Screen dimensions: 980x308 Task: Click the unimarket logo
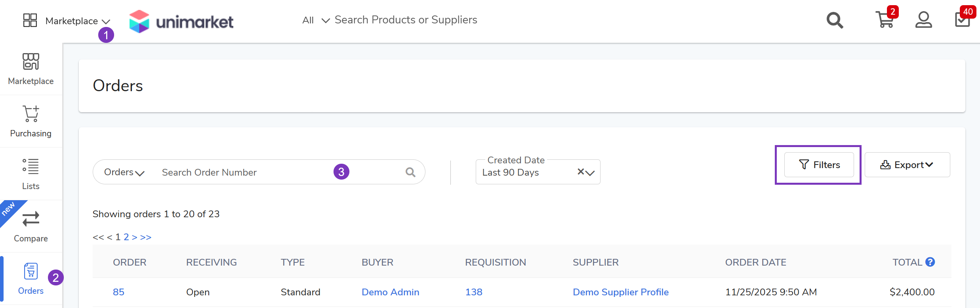point(181,21)
